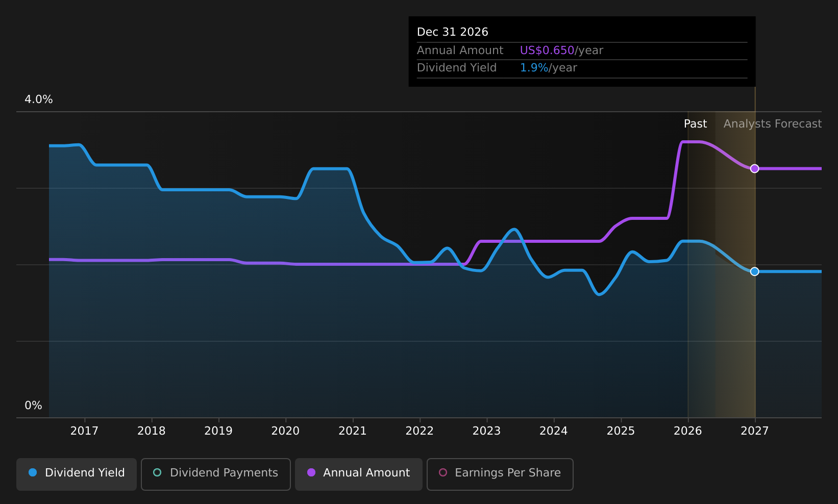The image size is (838, 504).
Task: Click the 2025 x-axis label
Action: pos(621,431)
